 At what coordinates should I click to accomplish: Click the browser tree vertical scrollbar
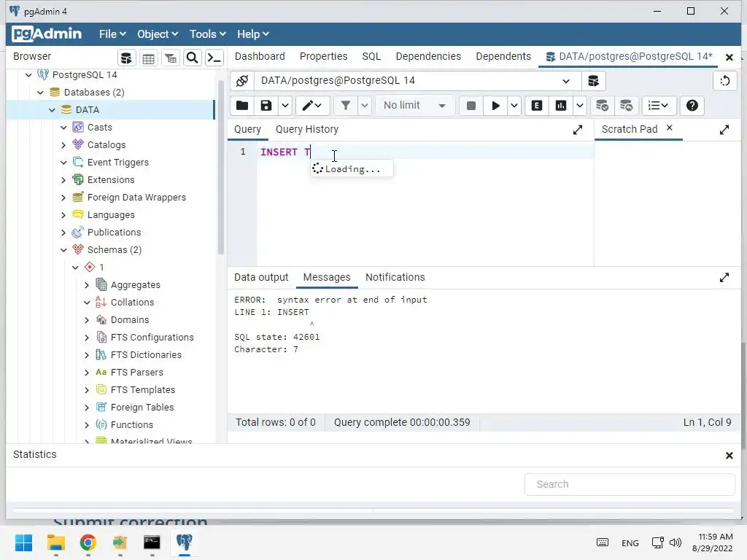click(220, 167)
